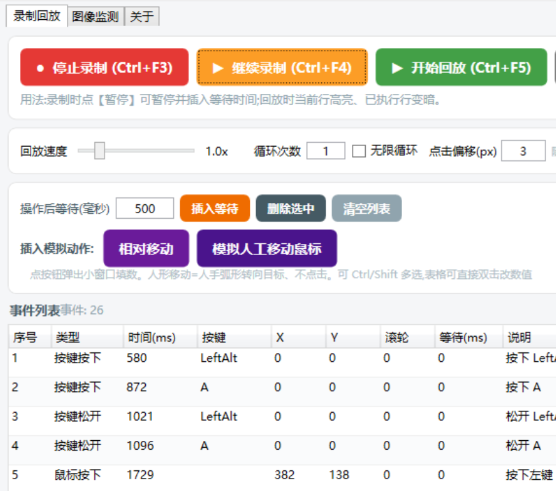Select the description 松开 A
The image size is (556, 491).
[523, 446]
